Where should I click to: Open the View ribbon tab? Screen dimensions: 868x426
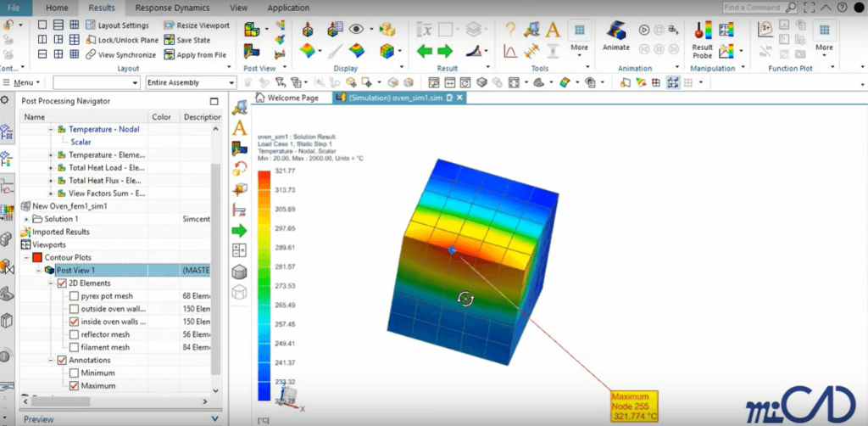(x=238, y=8)
